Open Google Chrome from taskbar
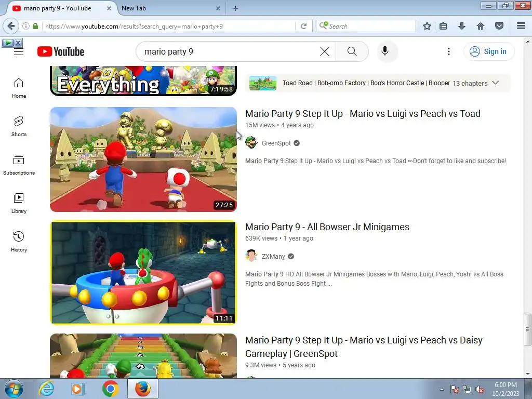This screenshot has height=399, width=532. click(110, 389)
